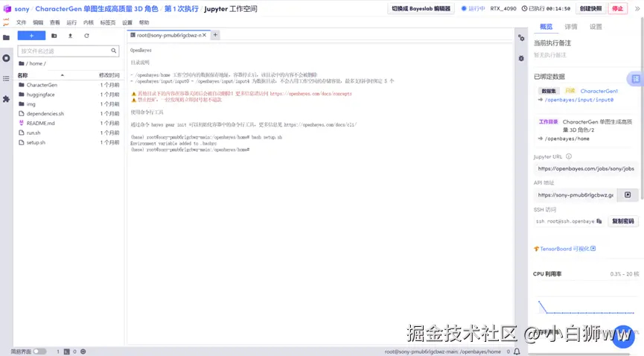Click the terminal count icon in the status bar
Viewport: 644px width, 356px height.
tap(66, 352)
